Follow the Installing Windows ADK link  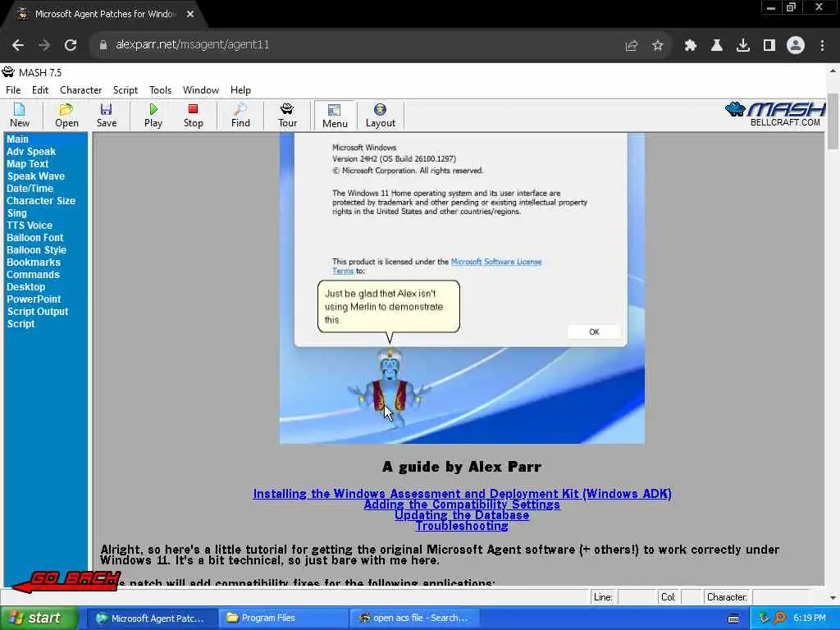pyautogui.click(x=462, y=493)
